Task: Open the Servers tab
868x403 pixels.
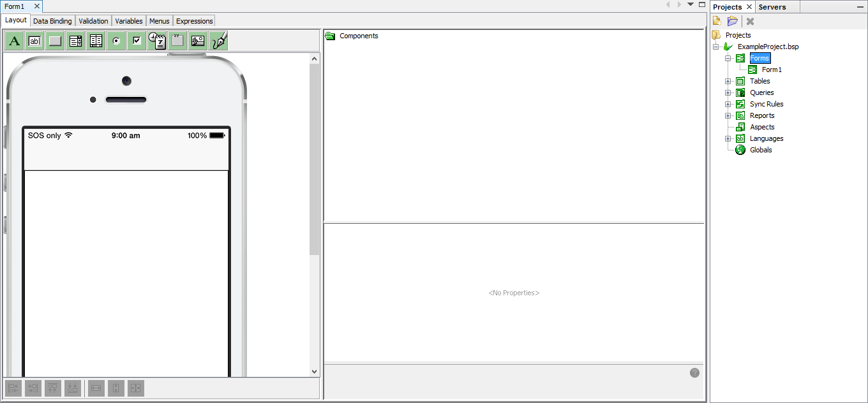Action: (x=772, y=7)
